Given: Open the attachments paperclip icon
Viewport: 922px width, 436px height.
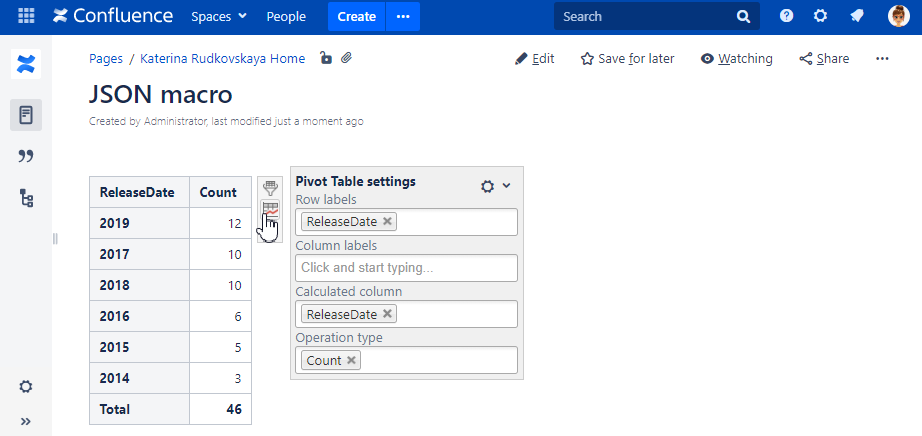Looking at the screenshot, I should (346, 59).
